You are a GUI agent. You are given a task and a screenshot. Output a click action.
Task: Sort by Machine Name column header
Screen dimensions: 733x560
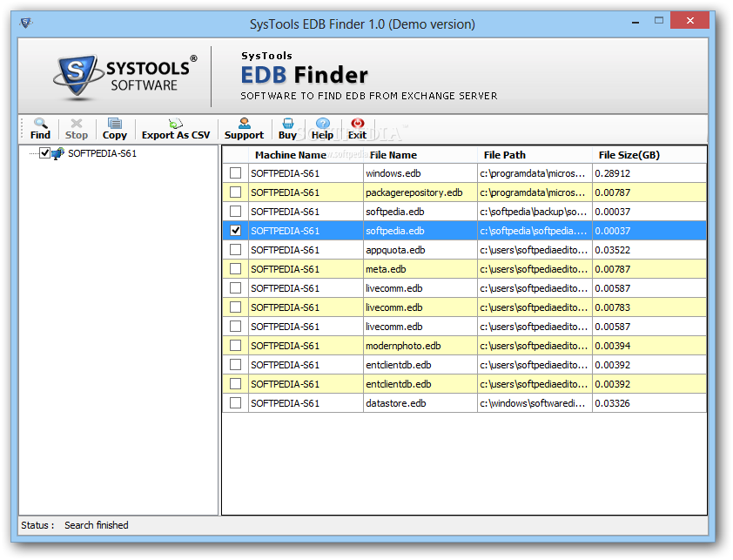tap(306, 155)
